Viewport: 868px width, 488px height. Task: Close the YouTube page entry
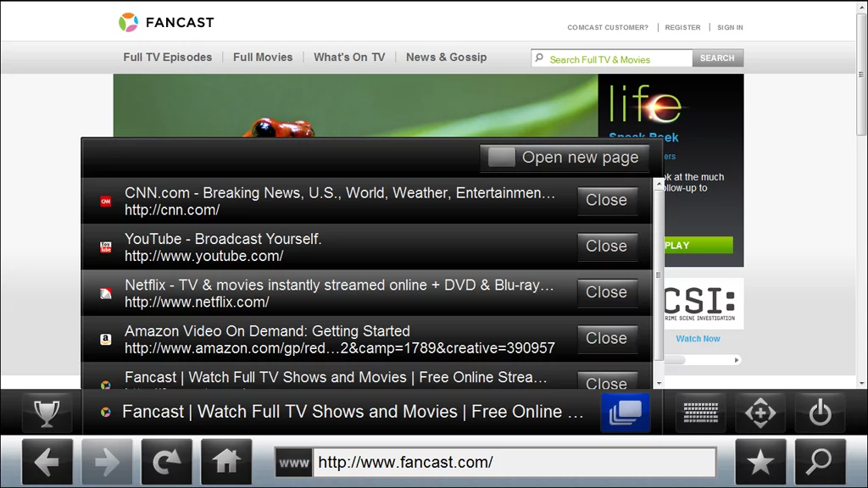pyautogui.click(x=607, y=247)
